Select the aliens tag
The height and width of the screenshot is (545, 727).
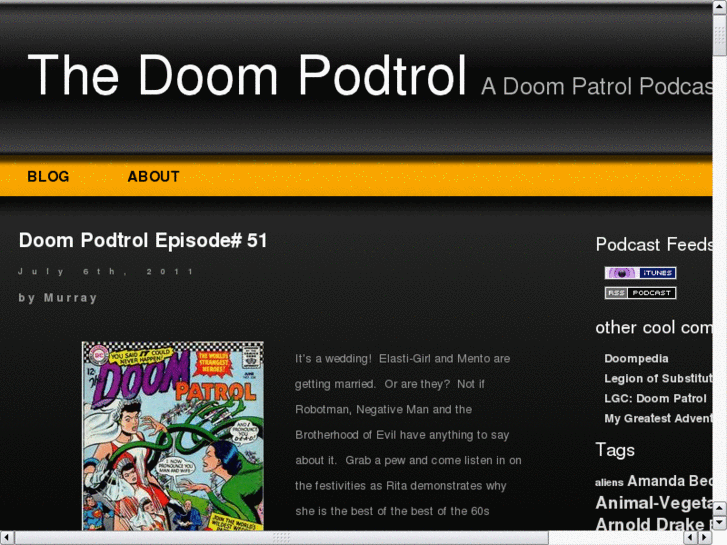[x=609, y=482]
